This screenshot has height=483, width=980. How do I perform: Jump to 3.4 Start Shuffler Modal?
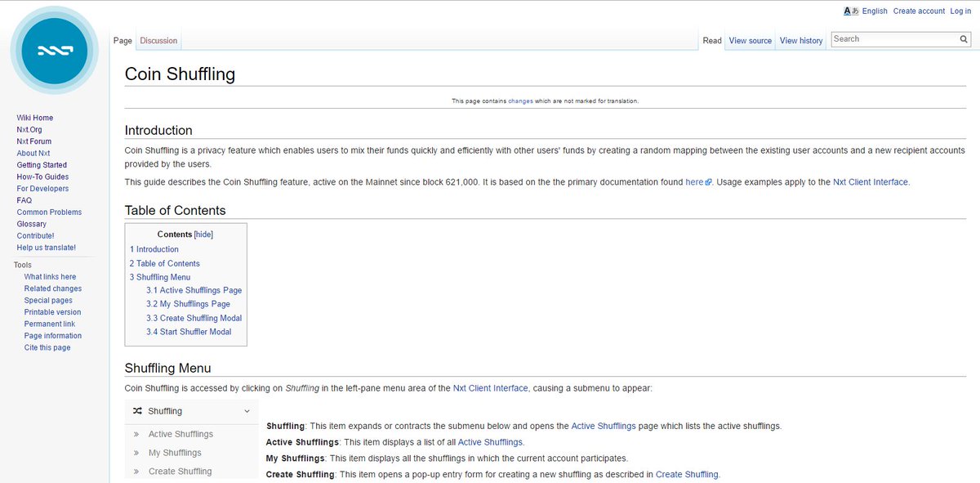tap(189, 332)
